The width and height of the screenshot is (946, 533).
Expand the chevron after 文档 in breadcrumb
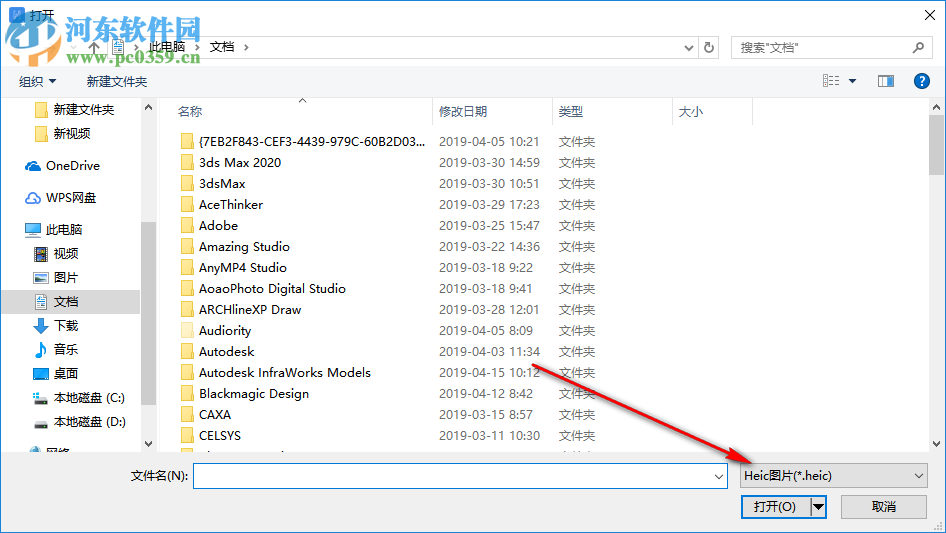[246, 47]
